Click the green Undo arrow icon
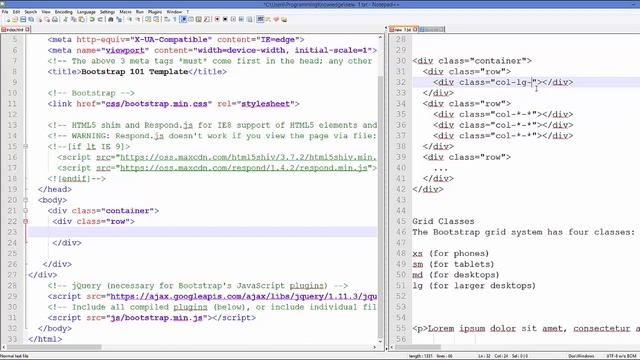The height and width of the screenshot is (360, 640). pyautogui.click(x=92, y=19)
